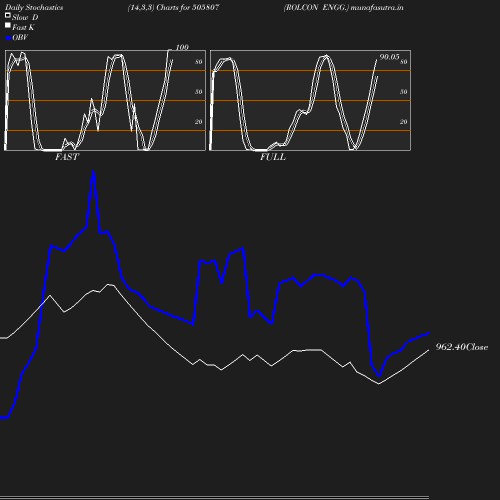Select the 'Daily Stochastics' title text
The image size is (500, 500).
click(x=34, y=7)
